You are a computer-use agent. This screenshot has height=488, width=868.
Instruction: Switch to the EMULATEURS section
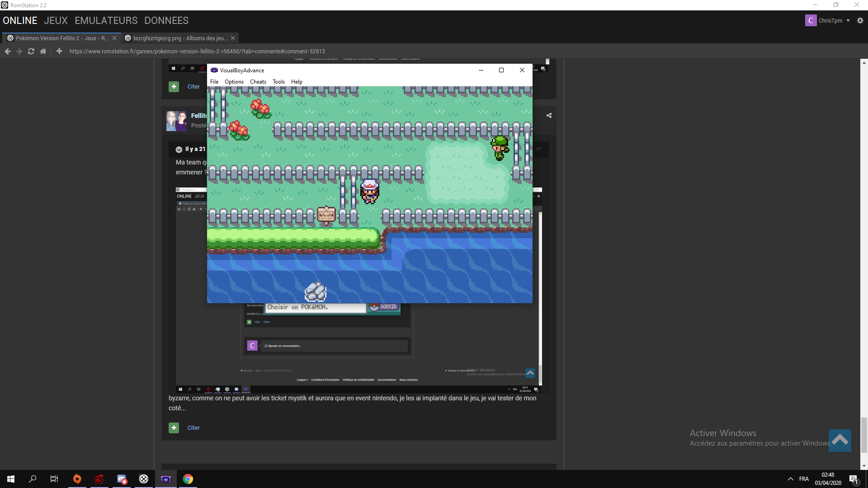pyautogui.click(x=106, y=21)
